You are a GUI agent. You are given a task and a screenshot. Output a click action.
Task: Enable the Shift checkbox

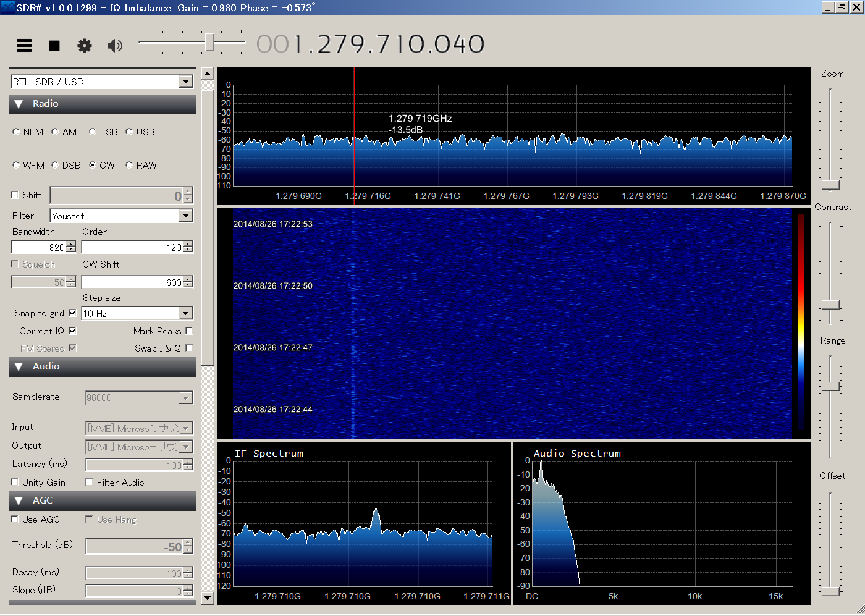(x=15, y=195)
